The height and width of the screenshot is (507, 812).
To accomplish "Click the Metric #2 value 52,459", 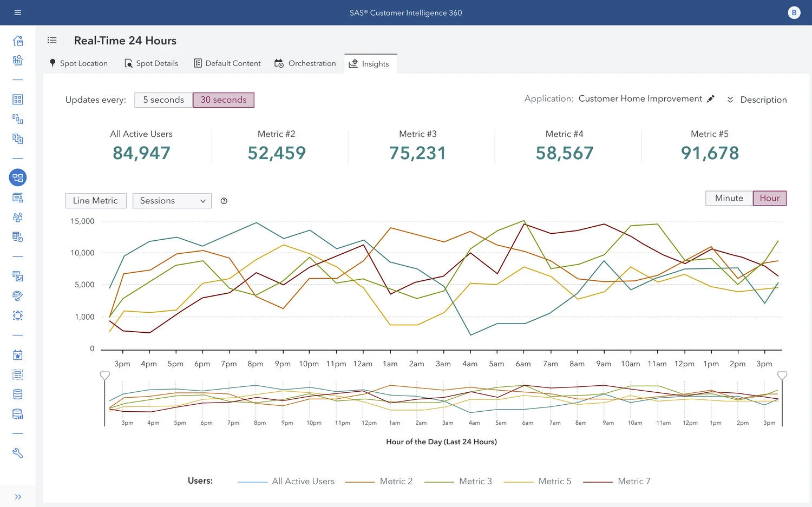I will point(277,153).
